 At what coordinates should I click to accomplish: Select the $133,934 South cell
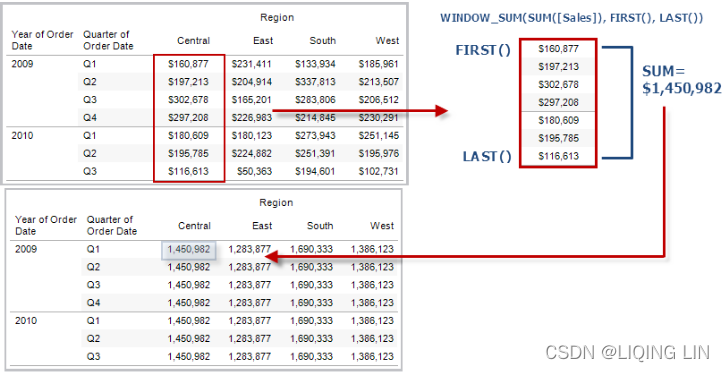315,64
